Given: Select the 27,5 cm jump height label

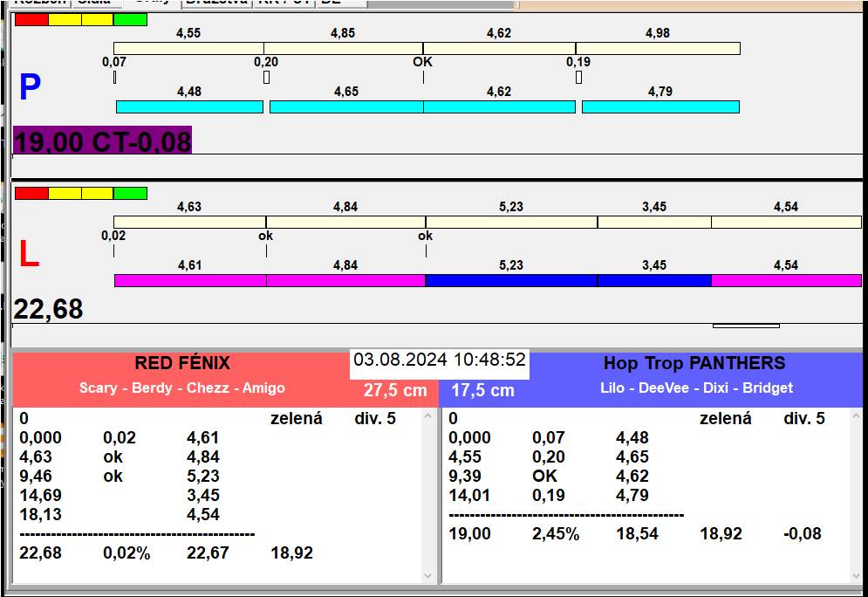Looking at the screenshot, I should click(395, 390).
